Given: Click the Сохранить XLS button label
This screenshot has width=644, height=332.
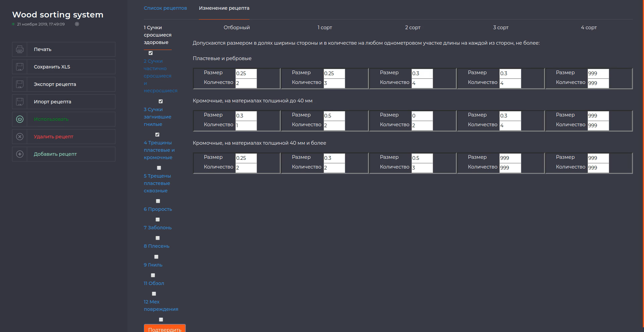Looking at the screenshot, I should pyautogui.click(x=52, y=67).
